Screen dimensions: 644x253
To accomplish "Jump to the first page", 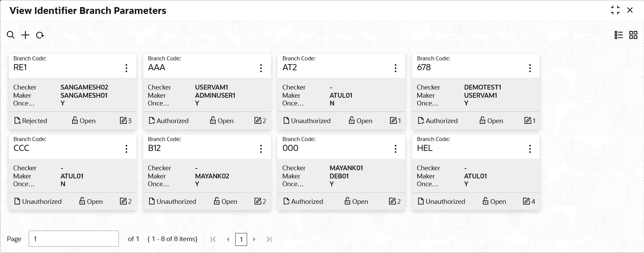I will (x=213, y=239).
